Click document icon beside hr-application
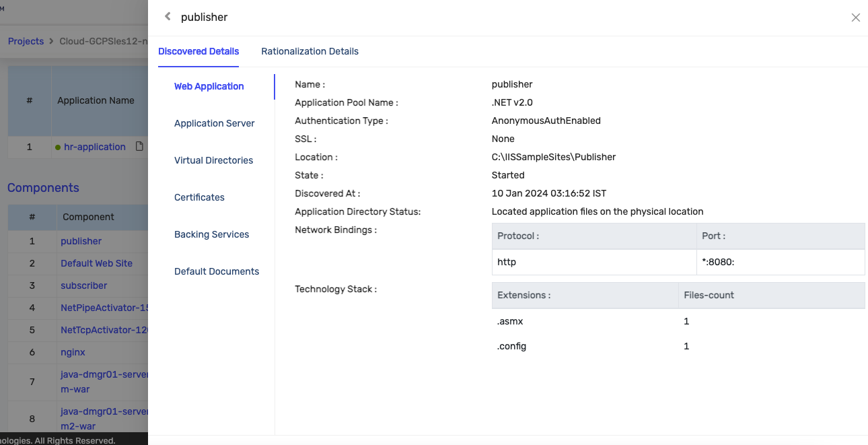Viewport: 868px width, 445px height. point(139,146)
